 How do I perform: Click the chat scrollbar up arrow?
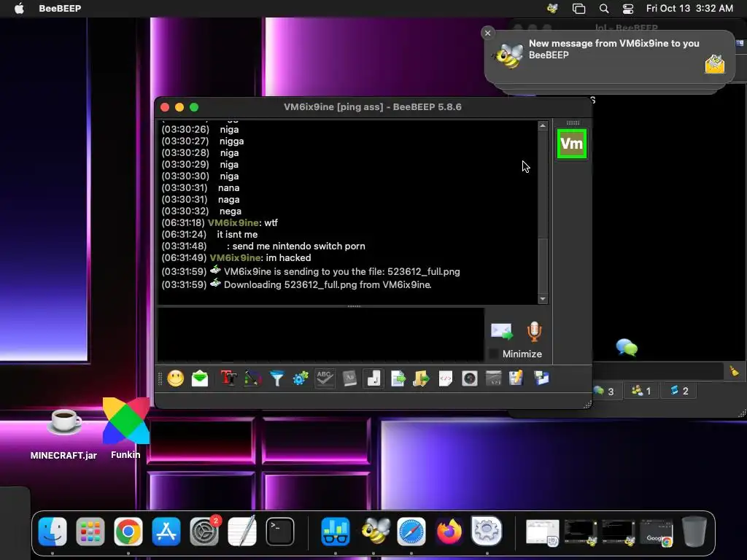tap(543, 125)
